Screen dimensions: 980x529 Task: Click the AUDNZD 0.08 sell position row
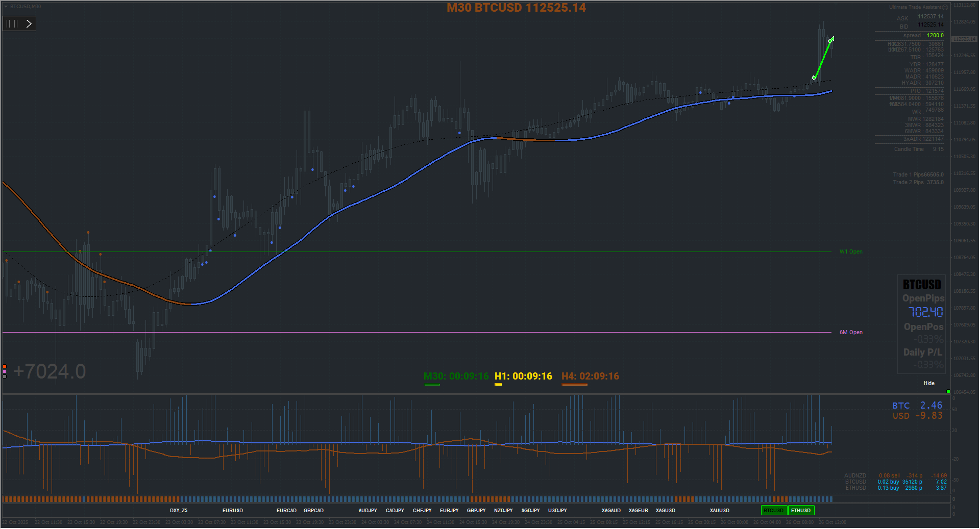point(895,475)
